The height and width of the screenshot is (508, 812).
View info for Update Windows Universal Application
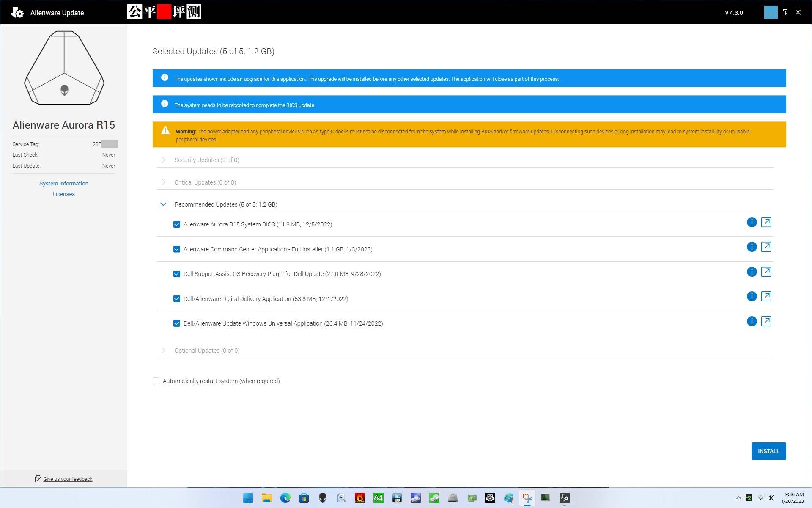click(x=751, y=321)
